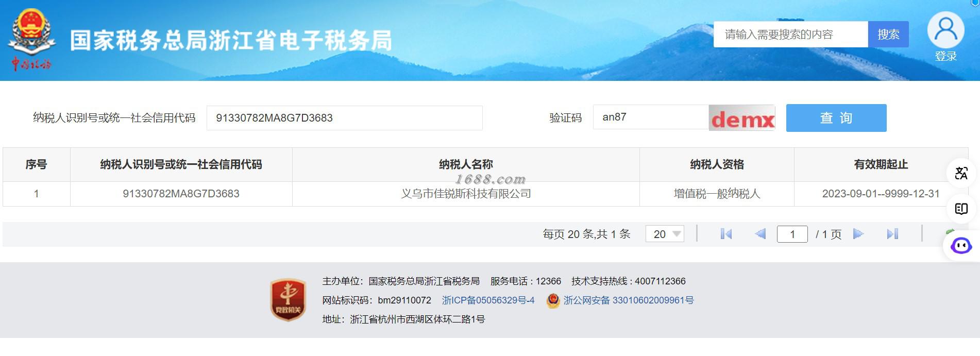Click the 国家税务总局浙江省电子税务局 title

[x=231, y=40]
